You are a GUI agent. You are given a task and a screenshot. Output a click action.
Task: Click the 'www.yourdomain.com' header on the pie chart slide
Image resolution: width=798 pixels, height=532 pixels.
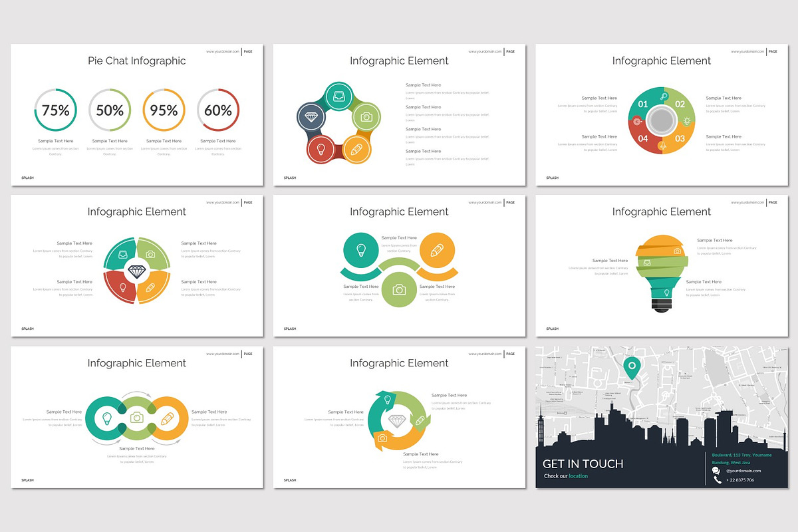pos(223,51)
